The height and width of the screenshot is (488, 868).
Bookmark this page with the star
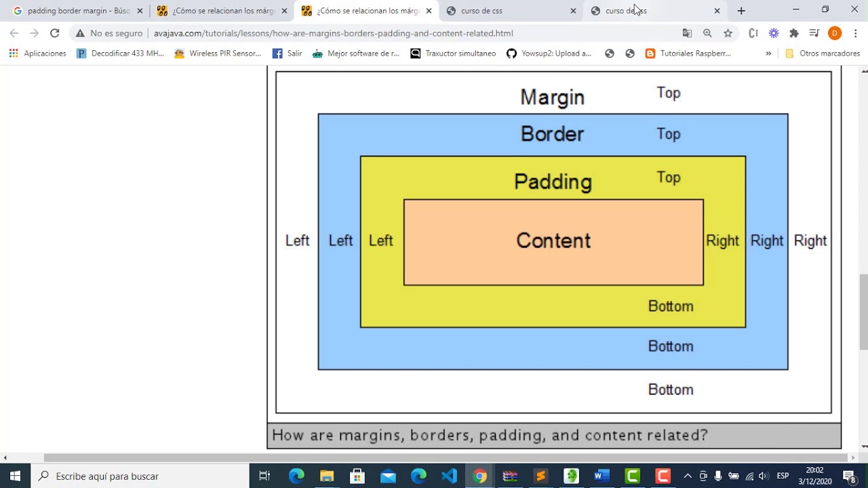[728, 33]
